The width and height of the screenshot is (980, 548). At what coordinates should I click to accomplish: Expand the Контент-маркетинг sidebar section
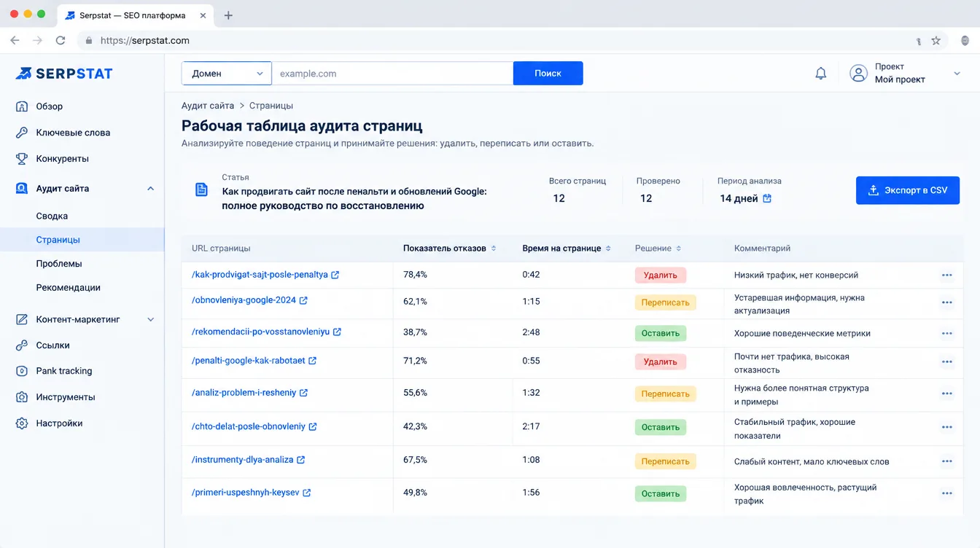pos(151,319)
